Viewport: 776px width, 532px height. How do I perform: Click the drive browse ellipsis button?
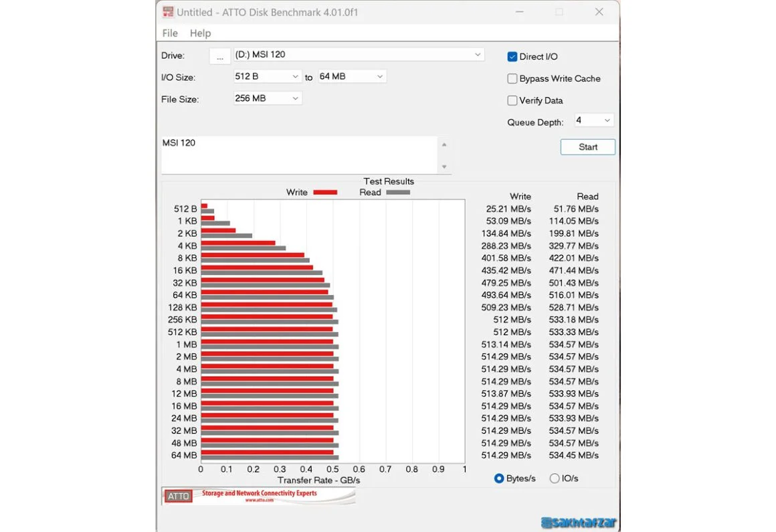coord(219,56)
